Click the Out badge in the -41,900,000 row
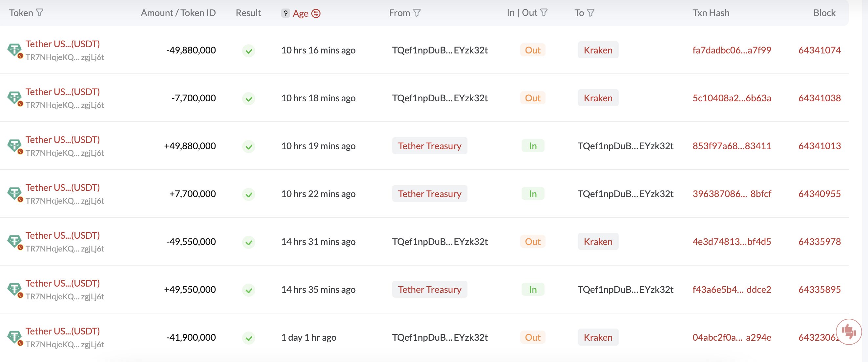 coord(532,337)
